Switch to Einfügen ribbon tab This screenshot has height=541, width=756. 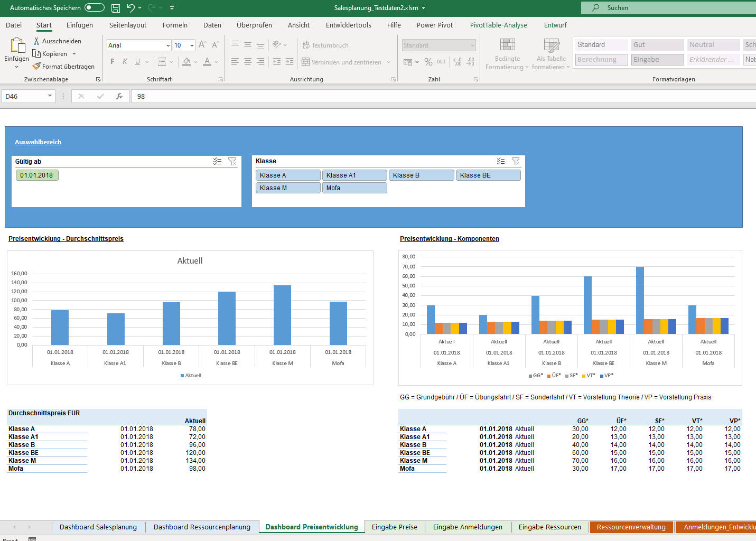pyautogui.click(x=80, y=25)
